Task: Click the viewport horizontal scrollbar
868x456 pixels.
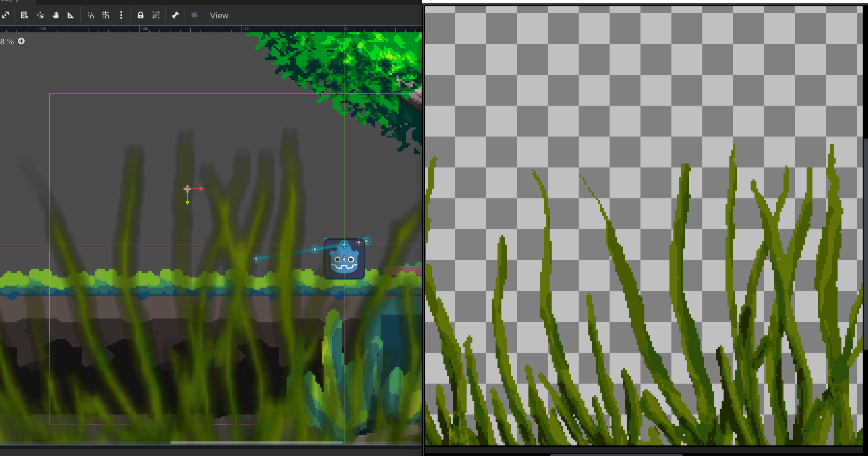Action: tap(256, 442)
